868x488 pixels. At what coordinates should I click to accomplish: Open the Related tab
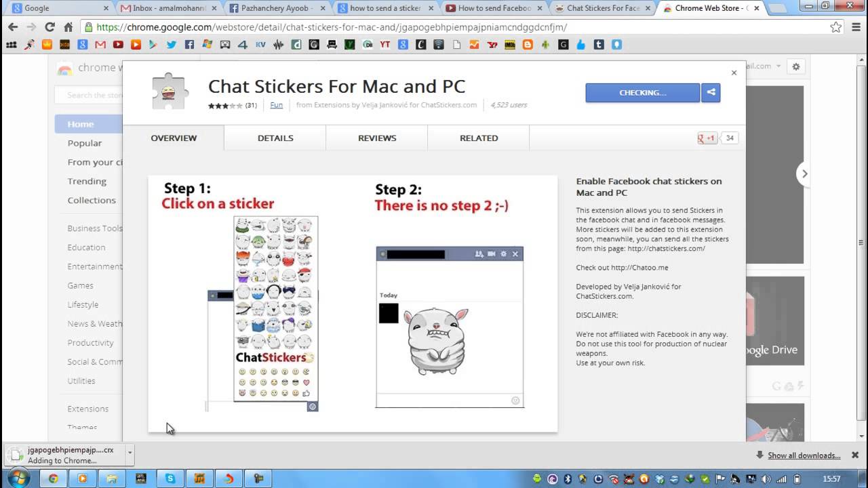click(x=479, y=138)
